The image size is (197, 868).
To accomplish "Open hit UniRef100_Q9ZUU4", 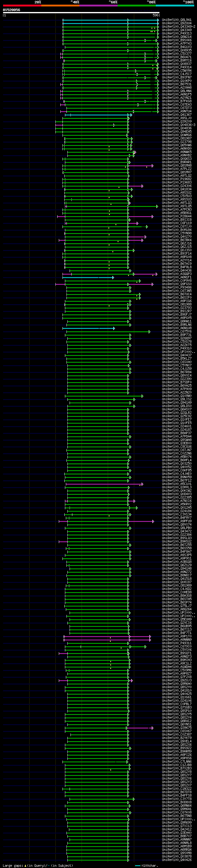I will 176,23.
